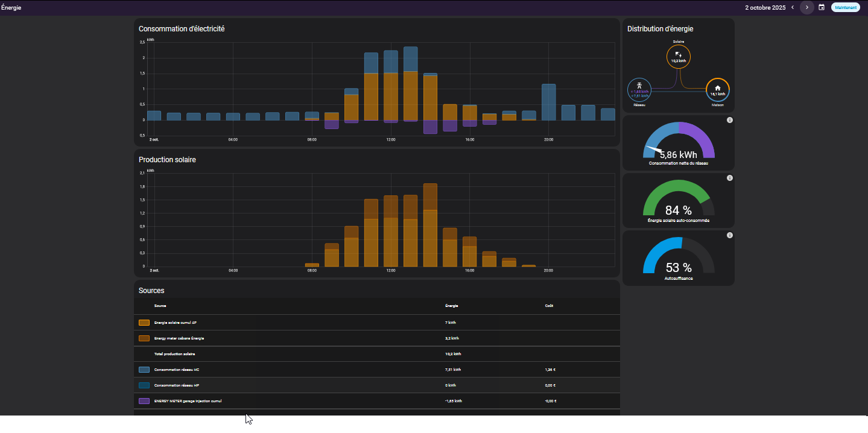The image size is (868, 433).
Task: Show info for Consommation nette du réseau gauge
Action: click(x=730, y=120)
